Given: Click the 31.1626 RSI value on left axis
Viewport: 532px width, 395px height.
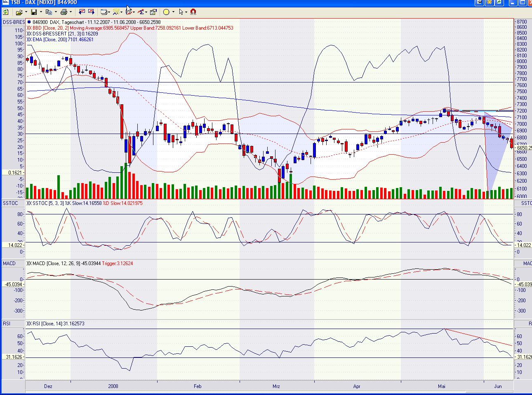Looking at the screenshot, I should click(14, 357).
